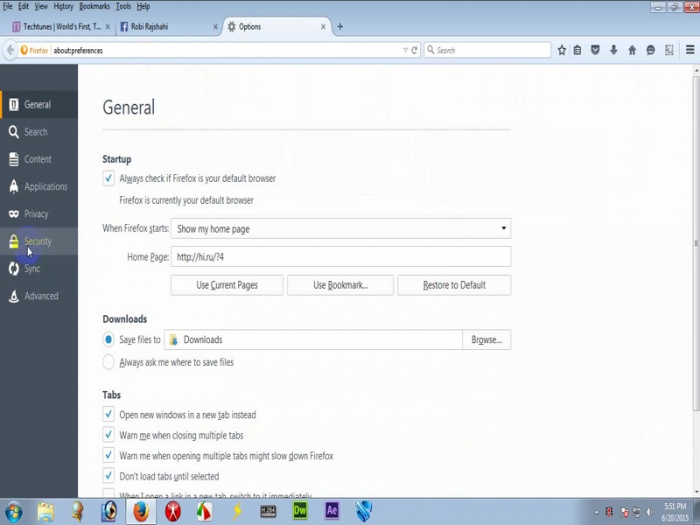Click the toolbar Search box
This screenshot has width=700, height=525.
pyautogui.click(x=487, y=50)
